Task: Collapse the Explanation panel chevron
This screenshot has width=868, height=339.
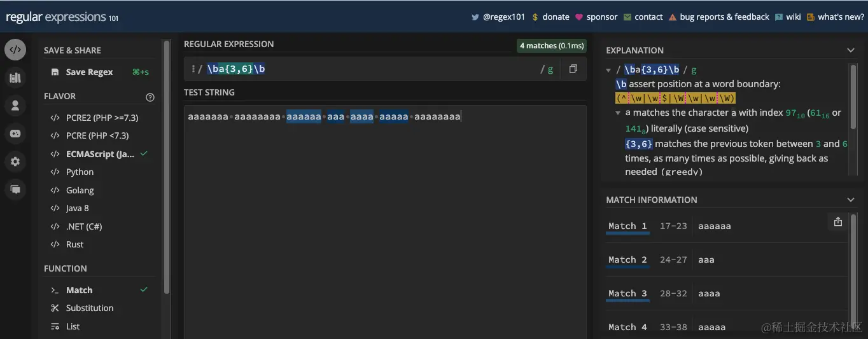Action: click(x=851, y=50)
